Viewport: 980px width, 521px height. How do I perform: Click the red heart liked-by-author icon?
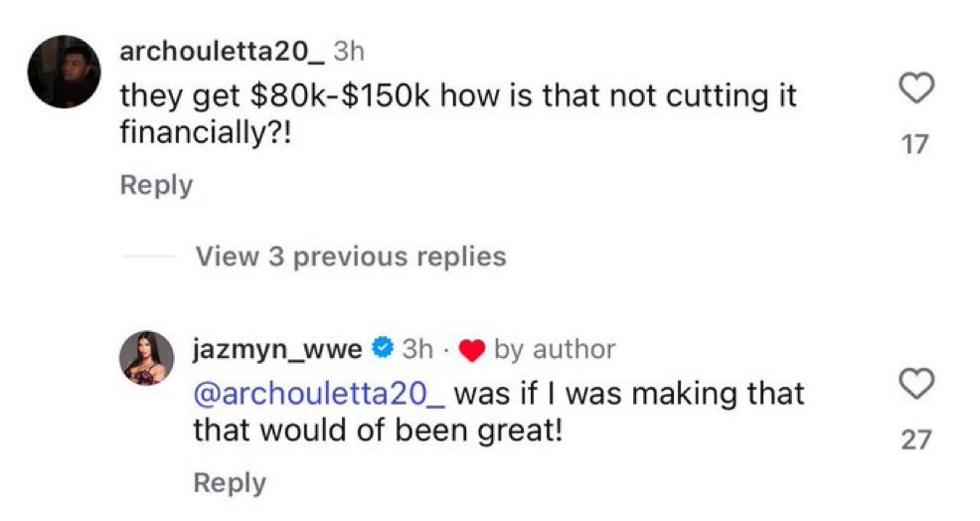click(x=472, y=350)
